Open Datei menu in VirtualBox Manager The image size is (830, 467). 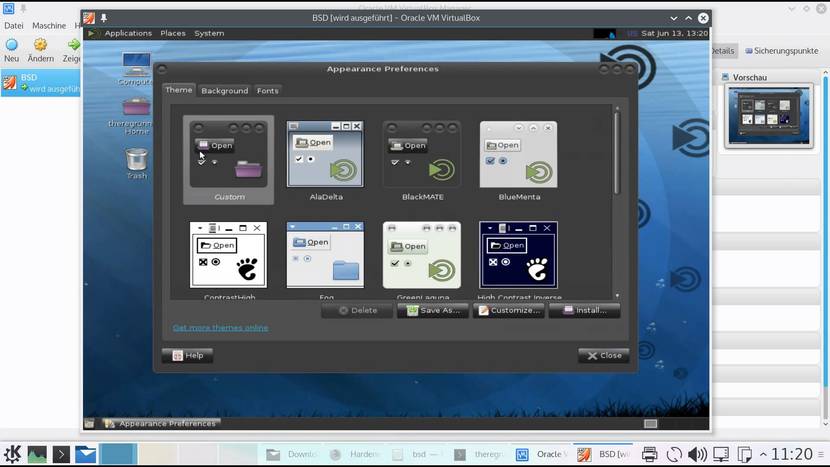tap(14, 25)
